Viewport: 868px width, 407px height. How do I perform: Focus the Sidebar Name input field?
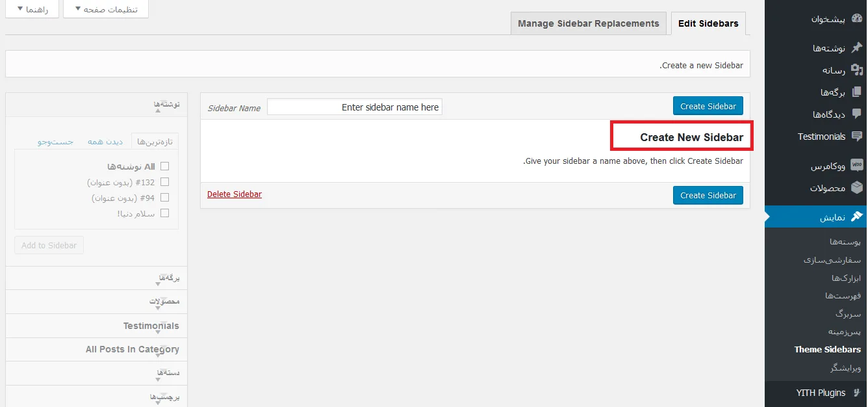point(355,107)
